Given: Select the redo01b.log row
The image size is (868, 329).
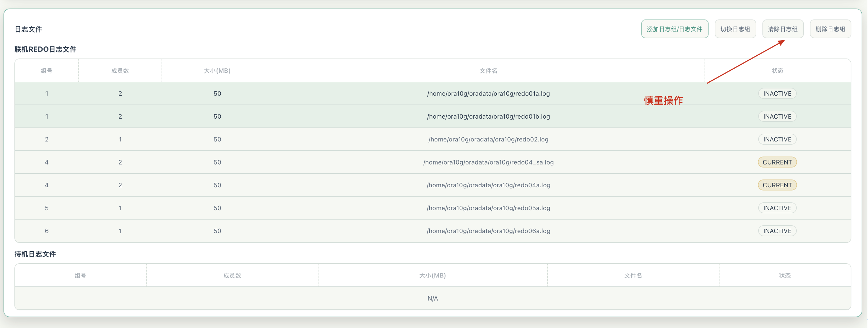Looking at the screenshot, I should click(433, 116).
